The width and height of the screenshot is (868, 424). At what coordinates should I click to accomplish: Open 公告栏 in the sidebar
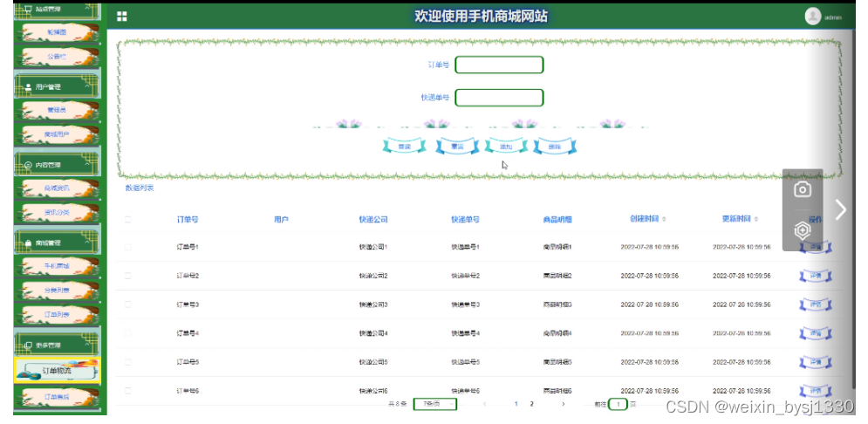pyautogui.click(x=57, y=57)
